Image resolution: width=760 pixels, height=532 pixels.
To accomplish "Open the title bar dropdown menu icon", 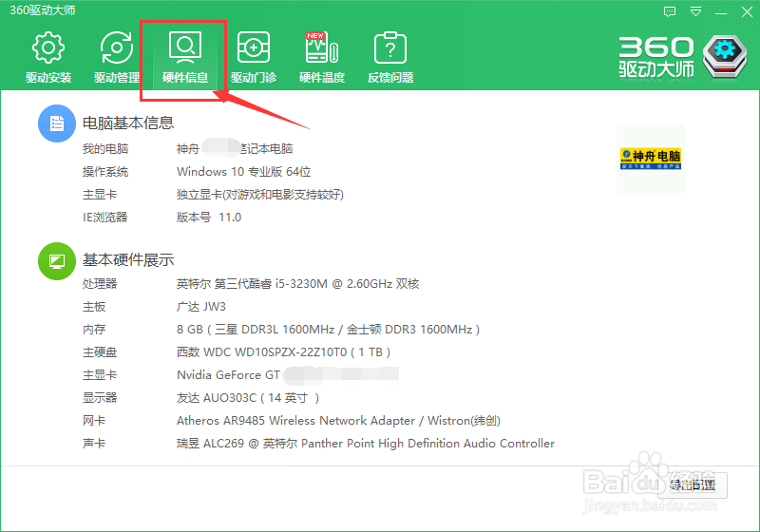I will (x=695, y=11).
